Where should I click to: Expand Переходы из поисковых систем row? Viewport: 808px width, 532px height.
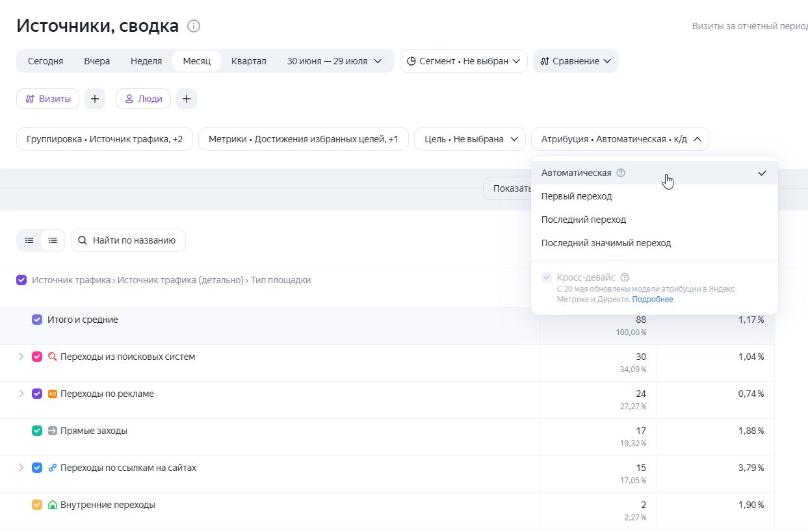[x=21, y=357]
